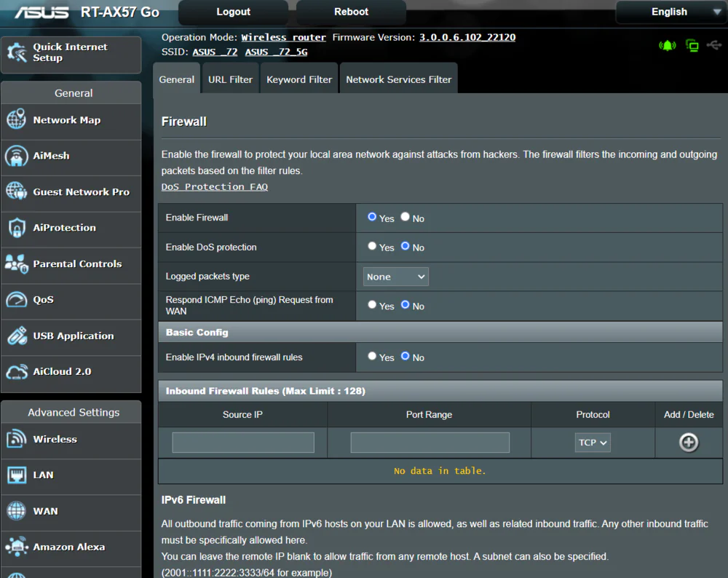Click the 'No data in table.' text

(x=440, y=471)
